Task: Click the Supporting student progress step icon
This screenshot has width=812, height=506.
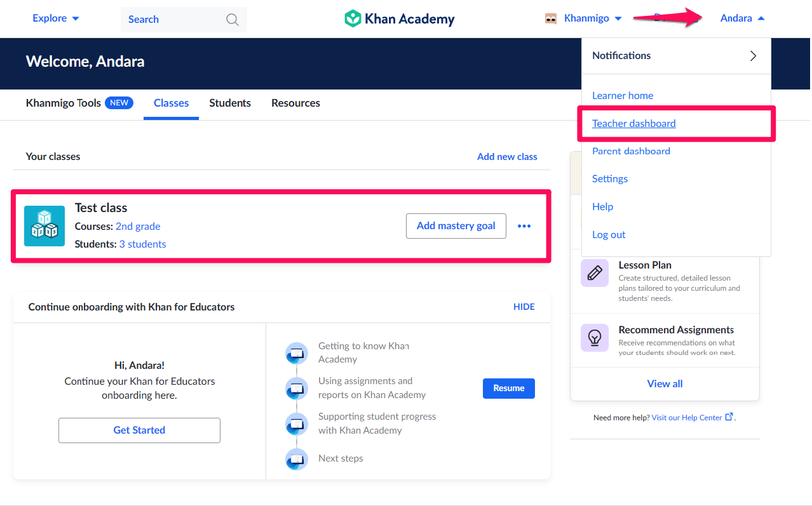Action: pos(296,424)
